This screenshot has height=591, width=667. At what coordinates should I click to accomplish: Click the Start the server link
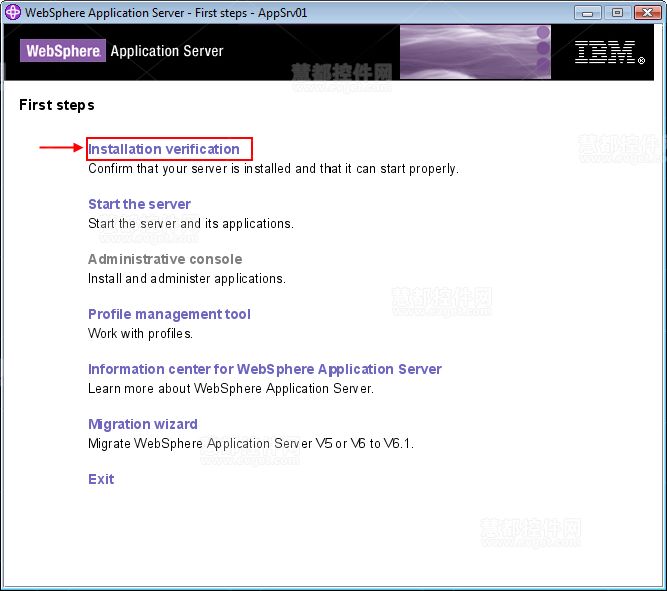pos(139,204)
